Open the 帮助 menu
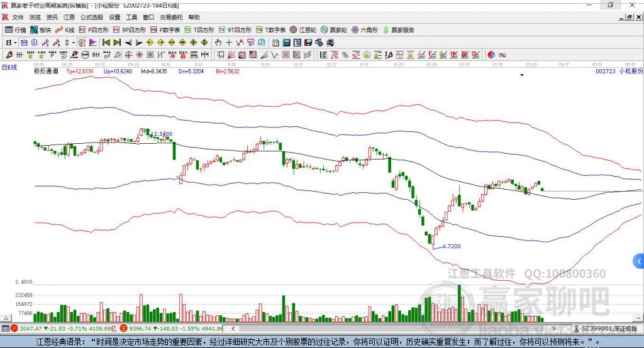The height and width of the screenshot is (348, 644). point(194,17)
